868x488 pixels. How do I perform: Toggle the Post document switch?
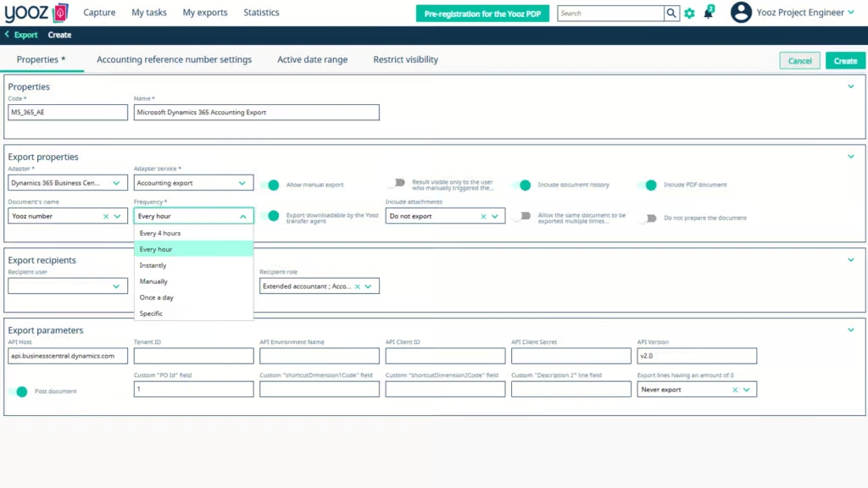click(x=19, y=391)
